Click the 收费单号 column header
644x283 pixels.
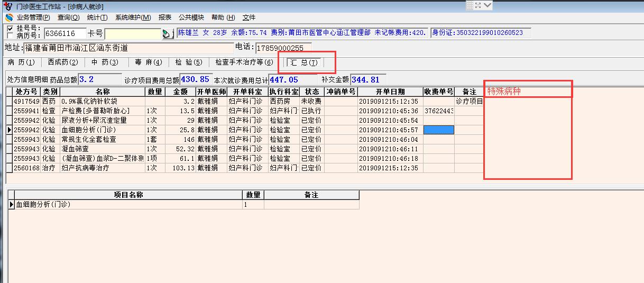[x=439, y=92]
